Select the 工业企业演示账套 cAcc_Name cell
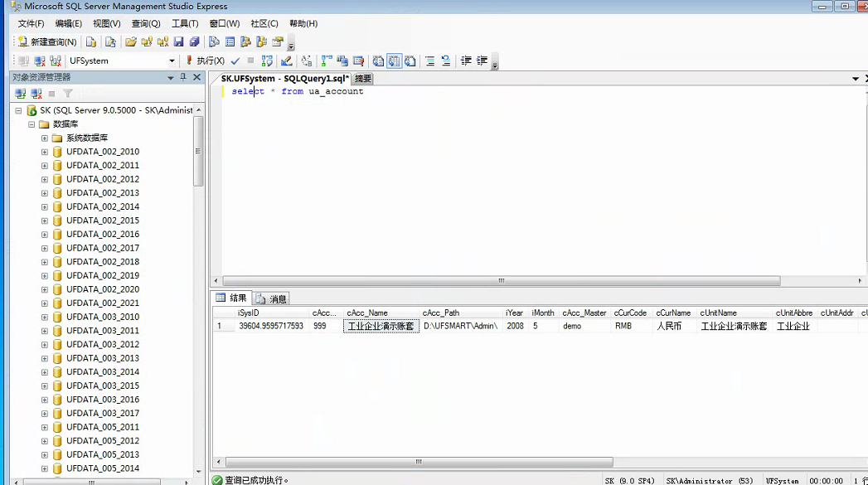This screenshot has width=868, height=485. click(381, 326)
